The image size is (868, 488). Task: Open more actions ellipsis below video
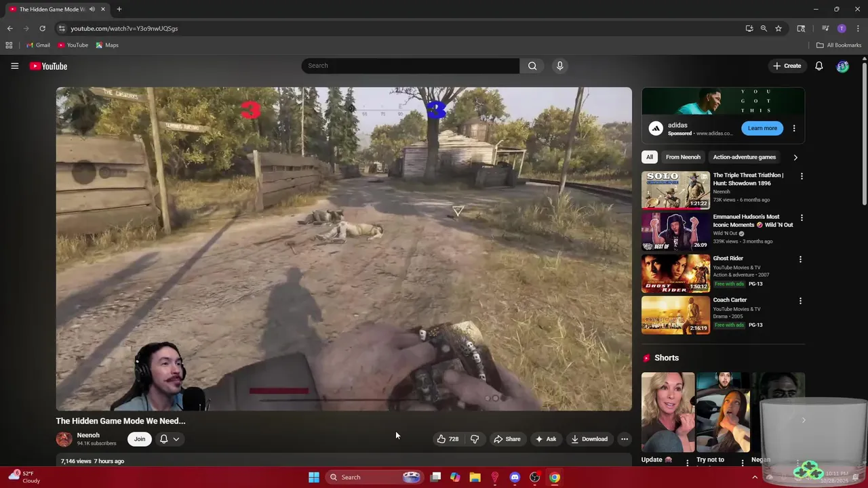click(x=625, y=439)
